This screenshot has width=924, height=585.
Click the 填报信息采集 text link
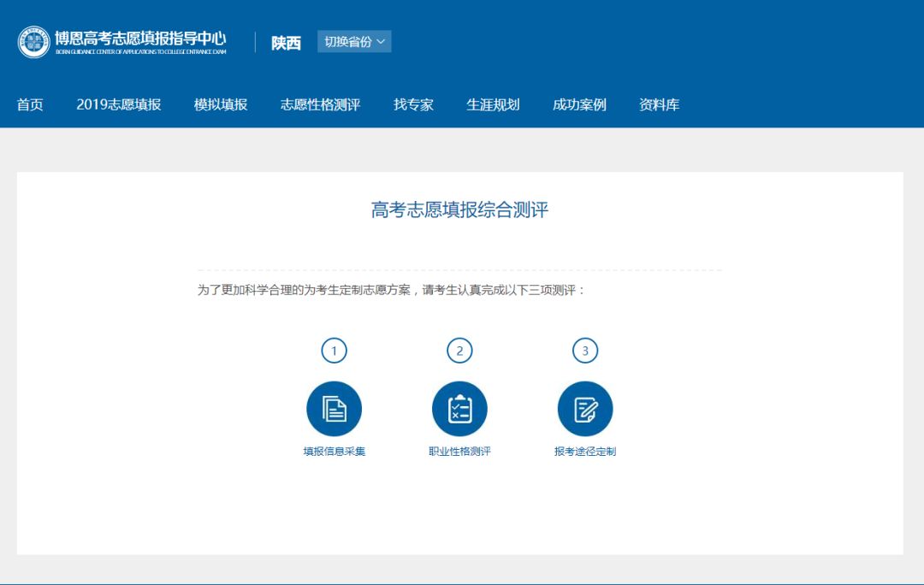coord(335,452)
